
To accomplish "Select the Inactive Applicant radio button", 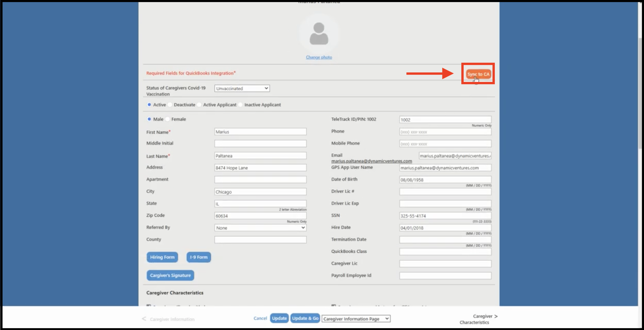I will coord(240,105).
